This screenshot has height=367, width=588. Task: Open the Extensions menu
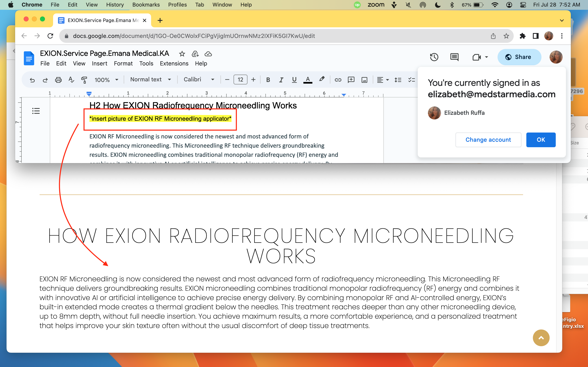click(174, 63)
